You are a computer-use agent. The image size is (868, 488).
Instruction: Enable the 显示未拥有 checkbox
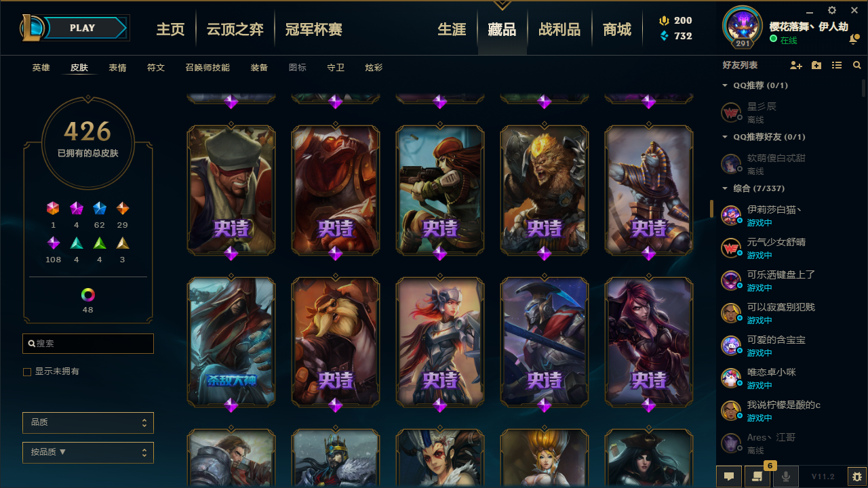click(x=27, y=372)
